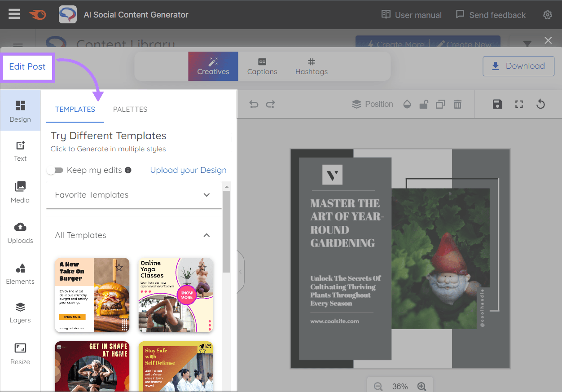This screenshot has width=562, height=392.
Task: Enable the Keep my edits toggle
Action: pyautogui.click(x=55, y=170)
